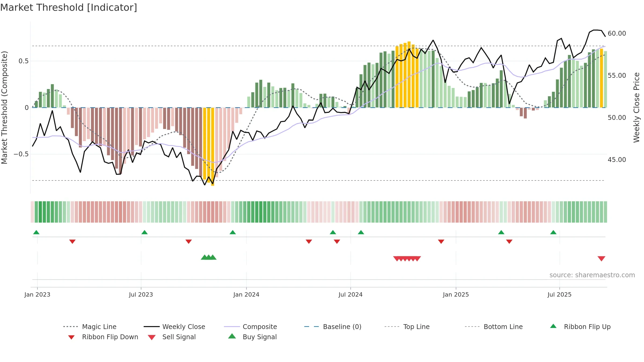Toggle the Composite legend entry

[x=250, y=327]
